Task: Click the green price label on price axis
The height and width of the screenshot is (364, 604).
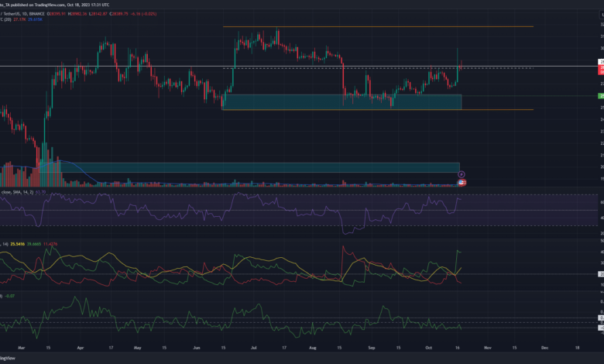Action: coord(601,96)
